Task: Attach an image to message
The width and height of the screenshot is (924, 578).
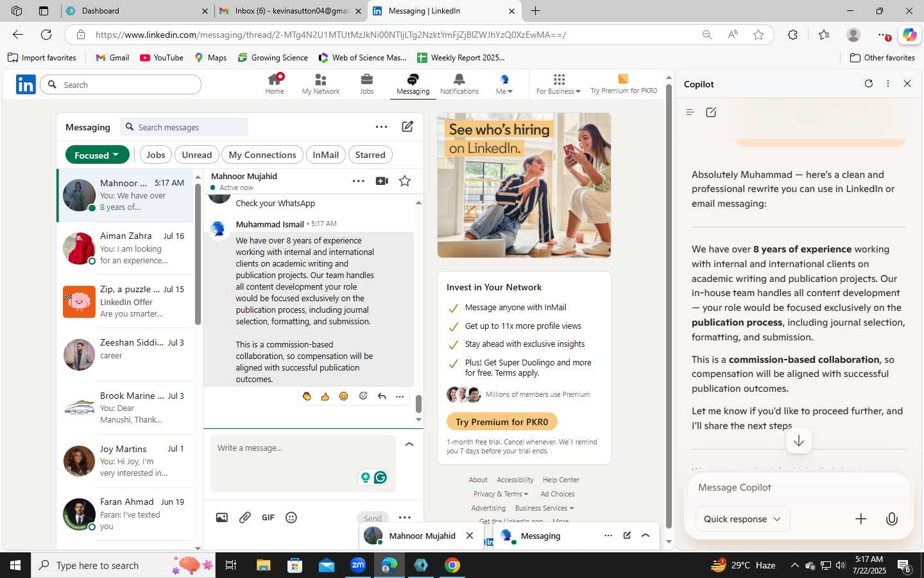Action: [x=222, y=518]
